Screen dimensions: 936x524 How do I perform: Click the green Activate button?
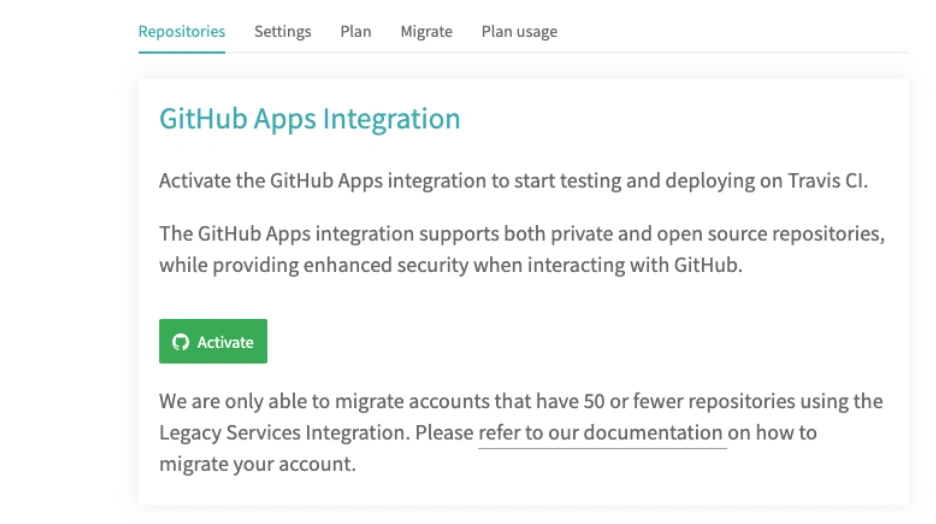[x=213, y=341]
